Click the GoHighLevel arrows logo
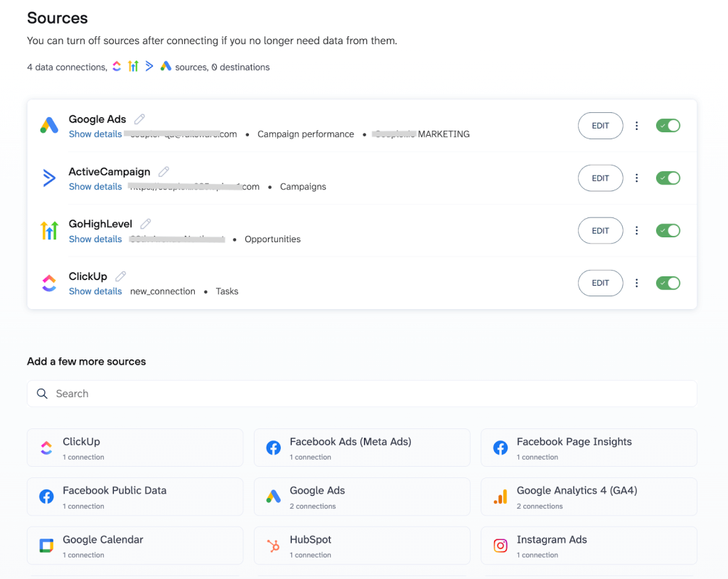This screenshot has width=728, height=579. [x=49, y=231]
